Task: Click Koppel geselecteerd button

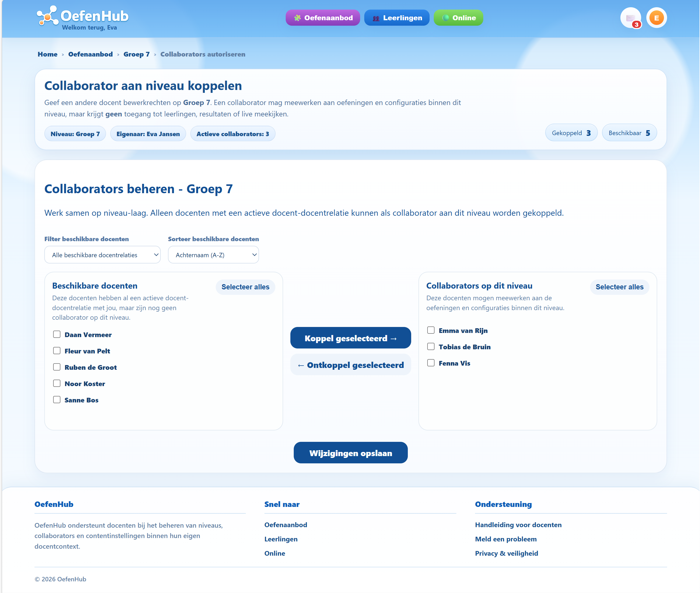Action: pos(351,338)
